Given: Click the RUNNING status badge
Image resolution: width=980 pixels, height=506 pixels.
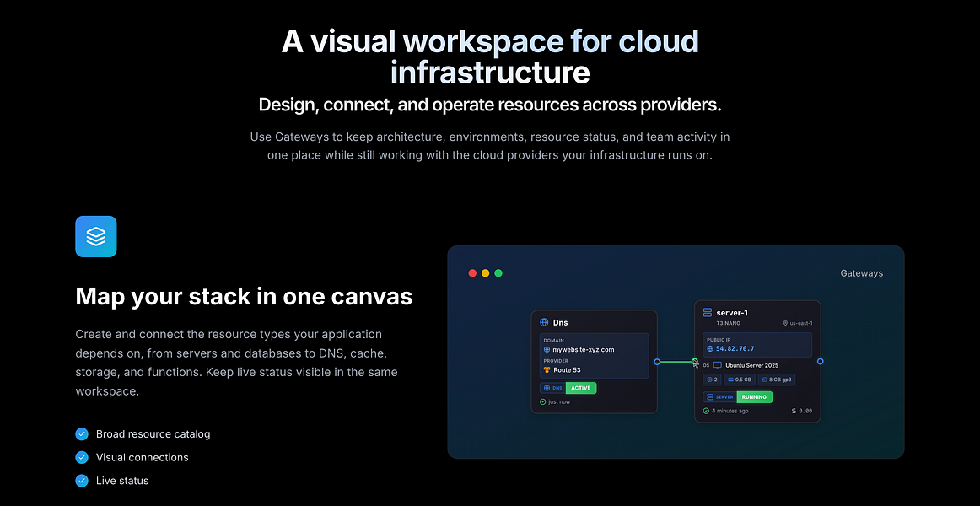Looking at the screenshot, I should tap(755, 397).
